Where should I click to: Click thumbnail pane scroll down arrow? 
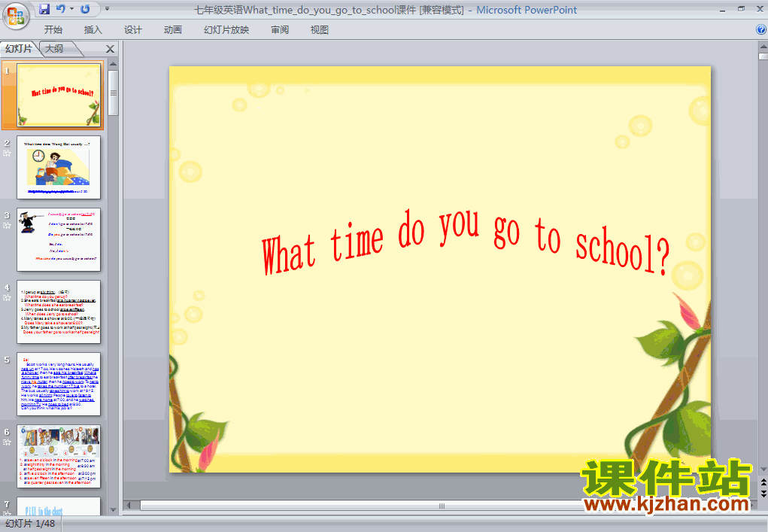click(x=113, y=510)
